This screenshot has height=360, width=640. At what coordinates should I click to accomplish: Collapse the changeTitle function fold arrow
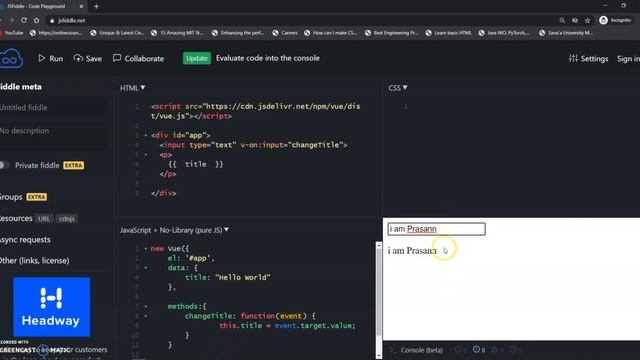coord(146,316)
